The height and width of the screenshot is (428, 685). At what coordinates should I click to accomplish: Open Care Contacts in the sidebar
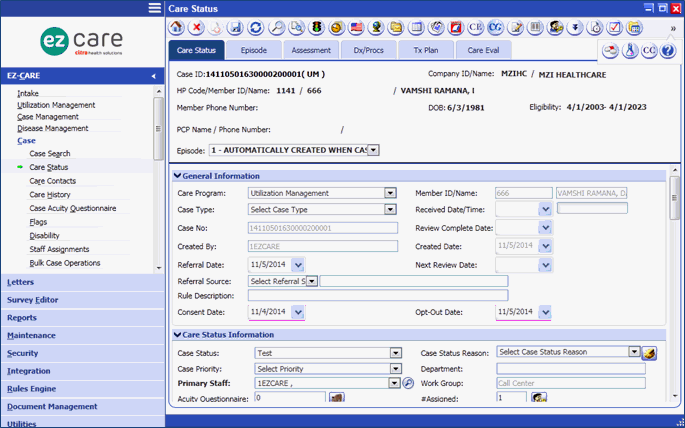[52, 181]
